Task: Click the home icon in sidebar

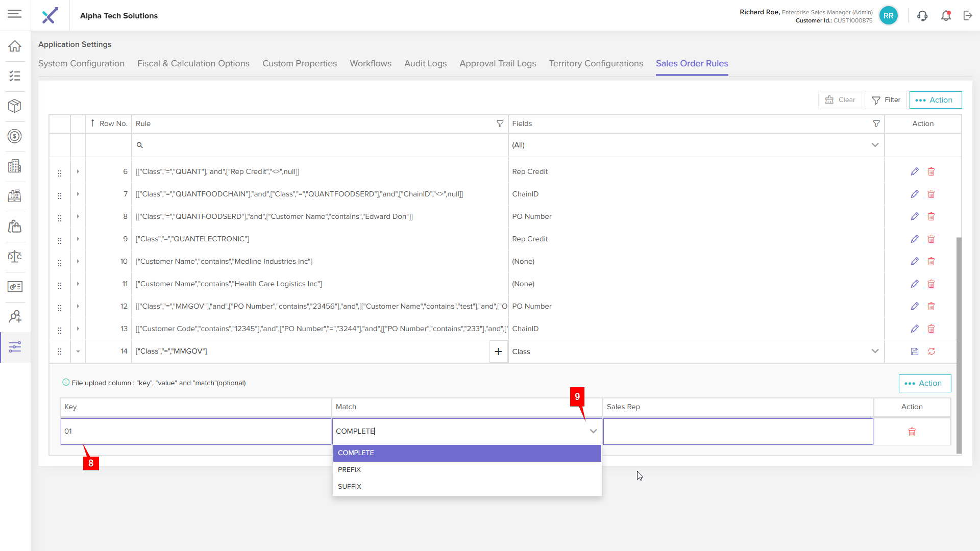Action: pos(15,46)
